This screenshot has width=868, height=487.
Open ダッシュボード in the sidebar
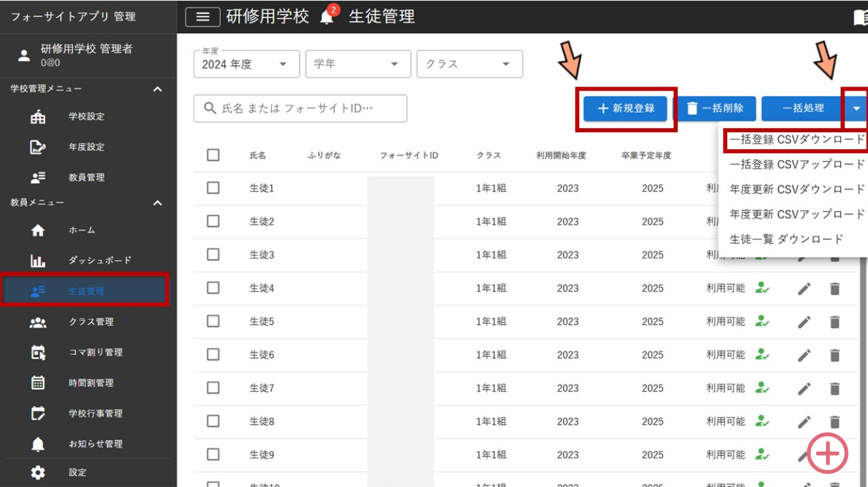click(88, 260)
